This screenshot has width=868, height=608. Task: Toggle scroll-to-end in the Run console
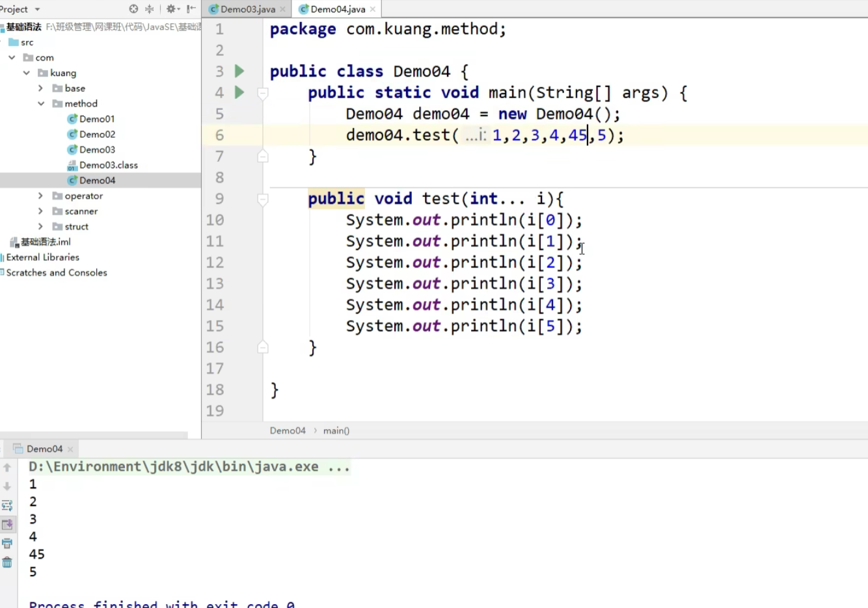(x=7, y=524)
